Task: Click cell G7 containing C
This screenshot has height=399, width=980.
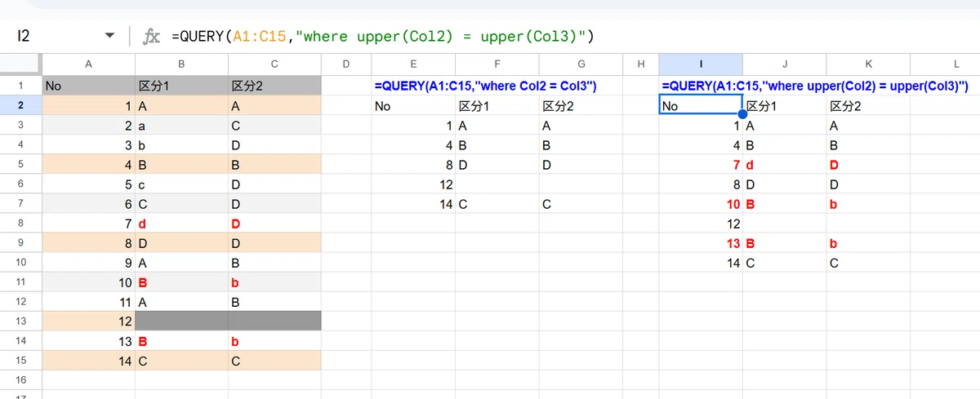Action: tap(581, 205)
